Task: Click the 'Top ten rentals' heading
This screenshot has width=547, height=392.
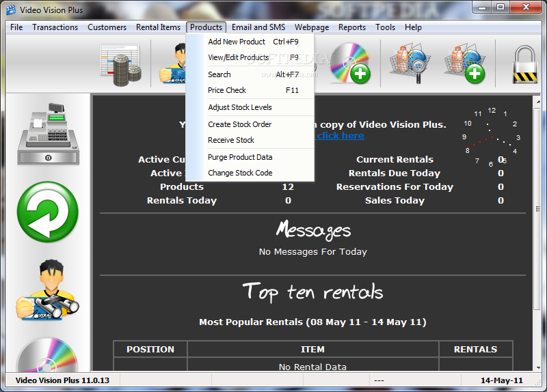Action: [313, 292]
